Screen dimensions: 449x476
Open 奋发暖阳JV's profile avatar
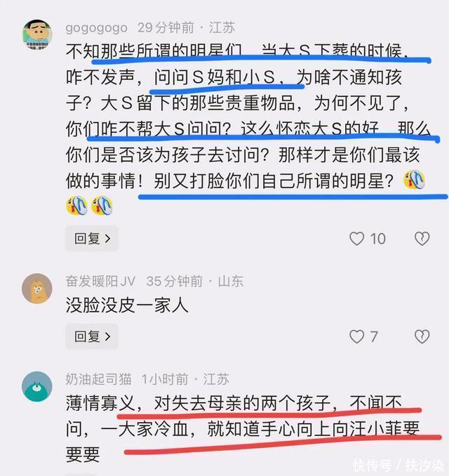click(x=37, y=289)
